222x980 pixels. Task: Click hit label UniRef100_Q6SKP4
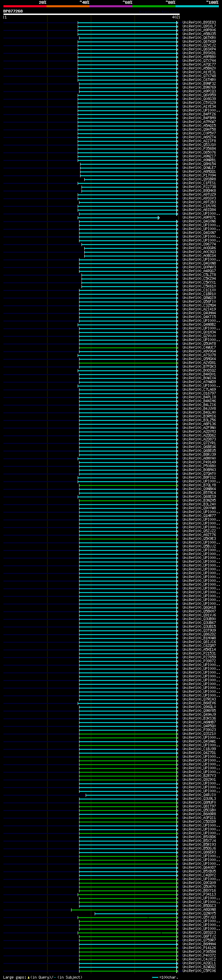[199, 49]
